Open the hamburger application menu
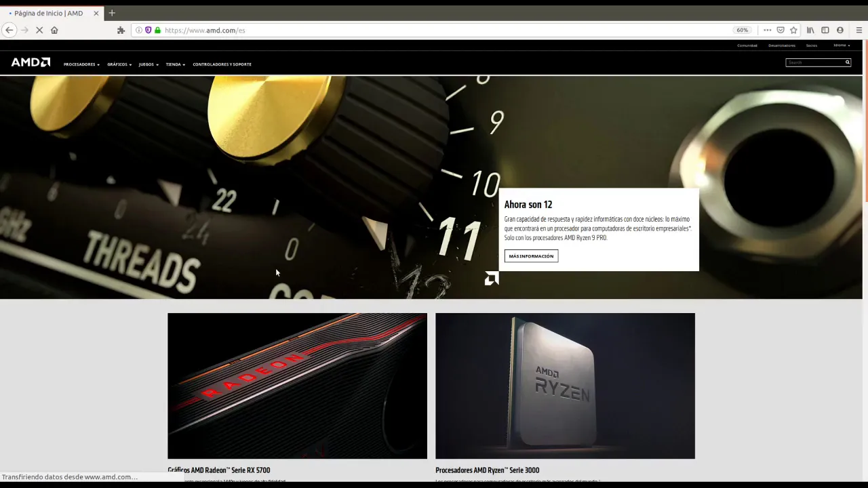Viewport: 868px width, 488px height. pos(859,30)
